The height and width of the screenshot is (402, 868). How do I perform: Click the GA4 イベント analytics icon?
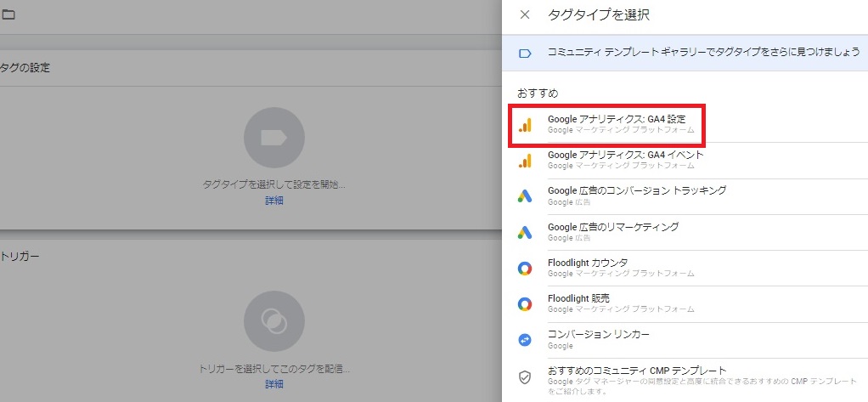click(525, 161)
